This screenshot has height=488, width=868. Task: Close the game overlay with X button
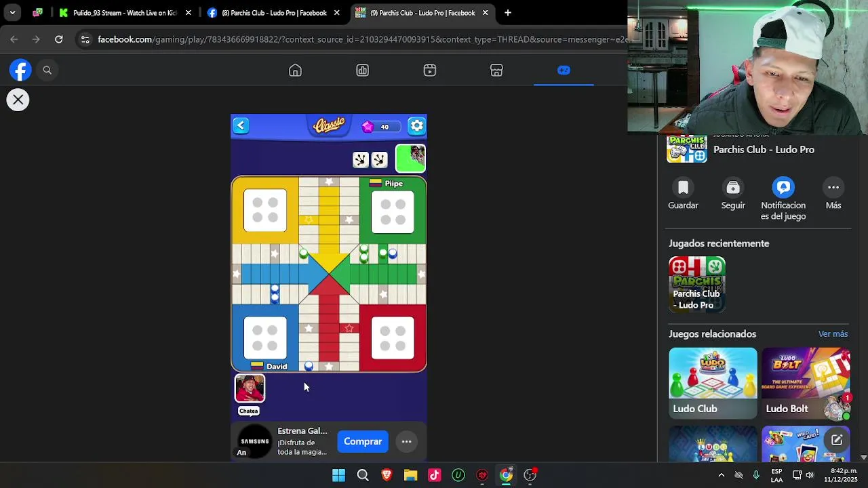18,100
